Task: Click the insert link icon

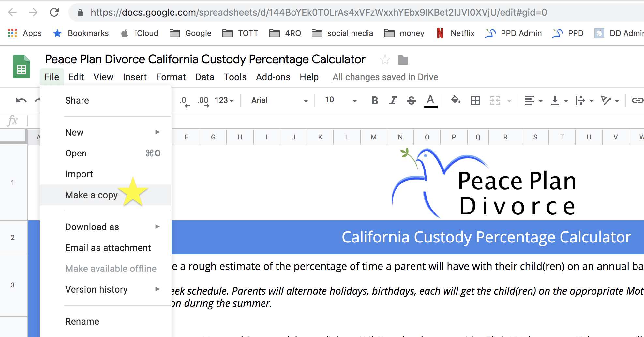Action: coord(637,100)
